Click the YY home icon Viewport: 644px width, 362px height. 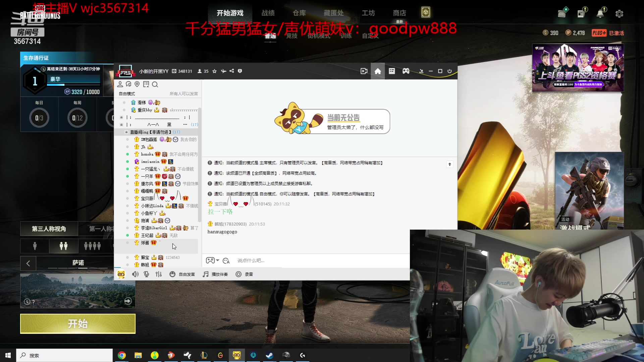378,71
